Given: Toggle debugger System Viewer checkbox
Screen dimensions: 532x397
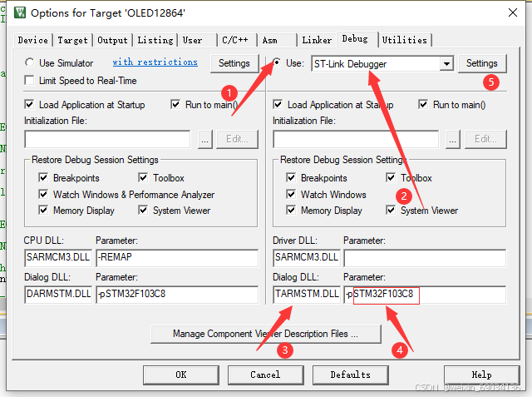Looking at the screenshot, I should pyautogui.click(x=391, y=211).
